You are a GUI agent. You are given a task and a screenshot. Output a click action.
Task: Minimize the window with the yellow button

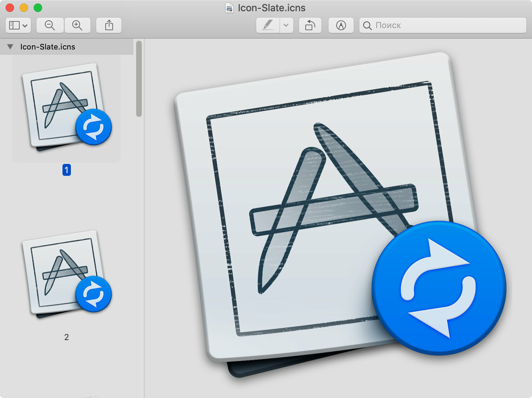(x=24, y=8)
